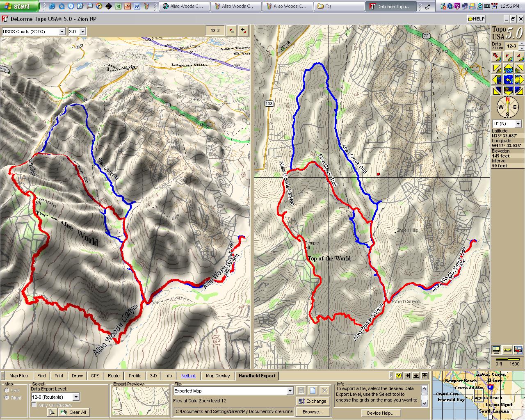
Task: Open the Print tab
Action: pos(59,376)
